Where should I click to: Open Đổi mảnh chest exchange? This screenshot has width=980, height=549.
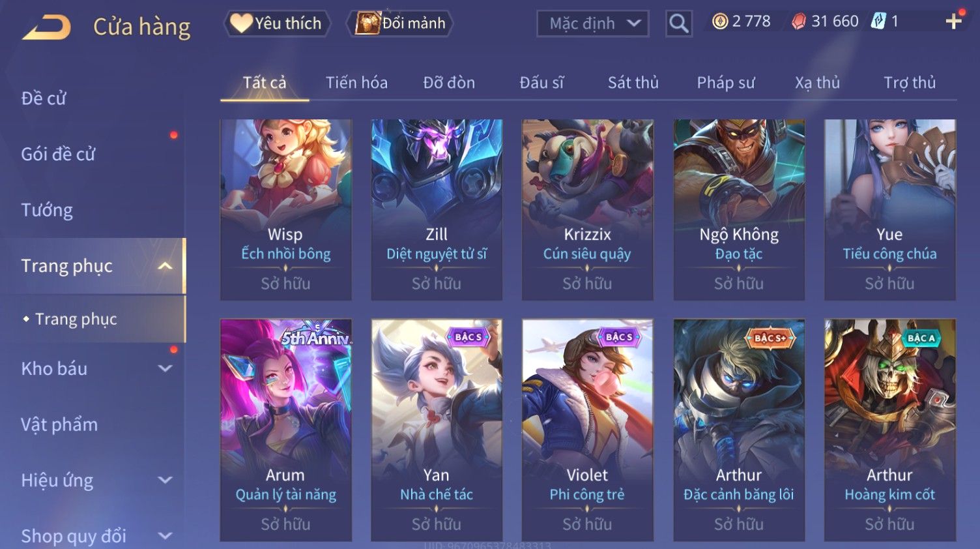(401, 23)
